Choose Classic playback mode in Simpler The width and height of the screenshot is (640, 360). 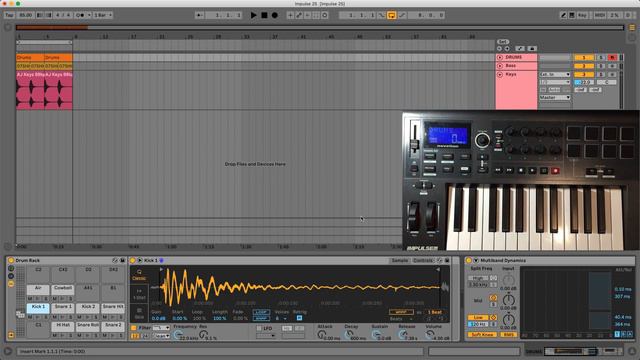(139, 275)
